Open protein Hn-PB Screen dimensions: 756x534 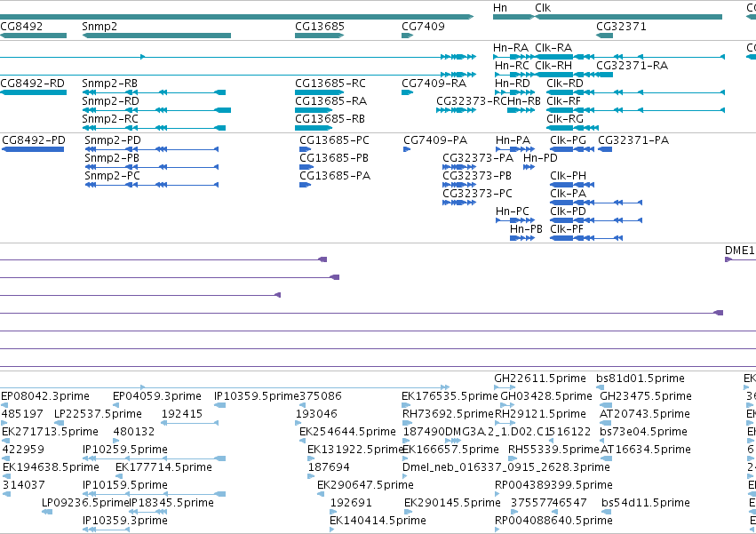coord(526,229)
